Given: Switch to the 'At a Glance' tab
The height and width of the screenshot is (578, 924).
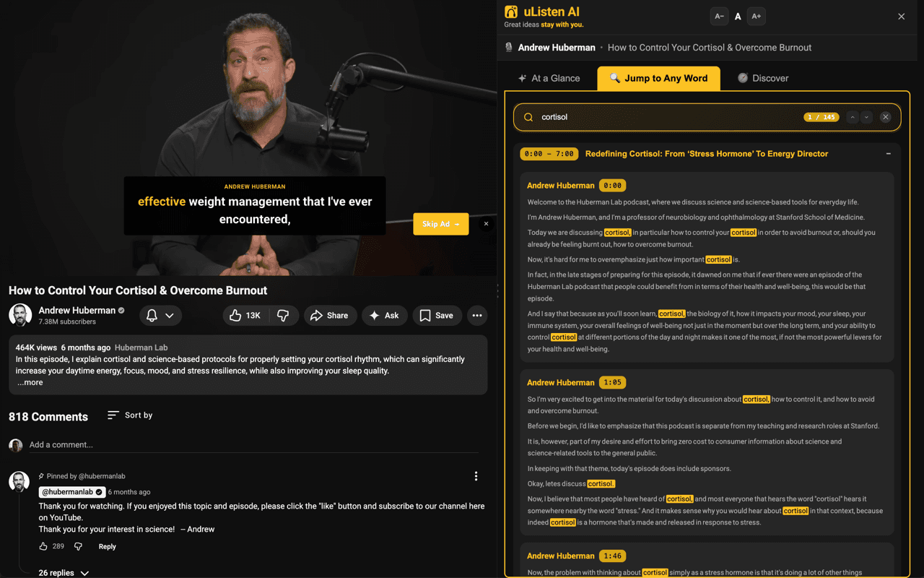Looking at the screenshot, I should (549, 77).
